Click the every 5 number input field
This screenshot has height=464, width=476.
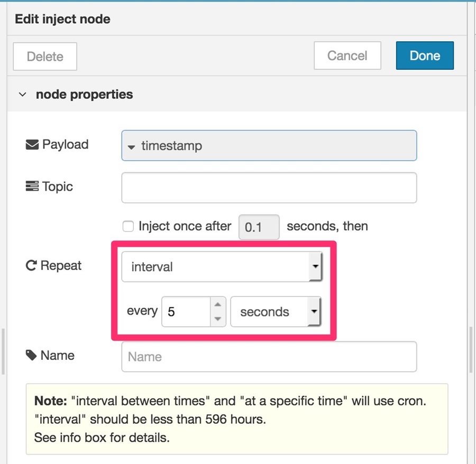[186, 311]
